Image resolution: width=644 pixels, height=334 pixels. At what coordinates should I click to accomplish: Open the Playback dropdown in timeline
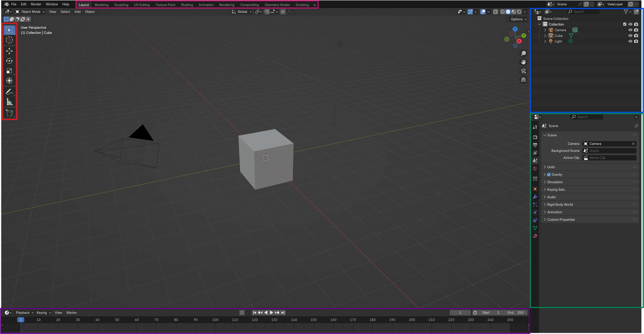click(x=24, y=313)
